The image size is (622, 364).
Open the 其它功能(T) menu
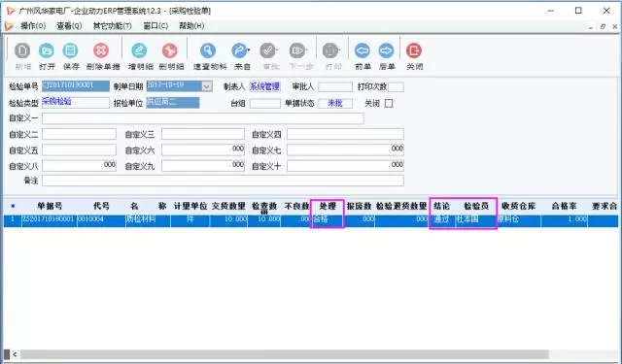[113, 26]
